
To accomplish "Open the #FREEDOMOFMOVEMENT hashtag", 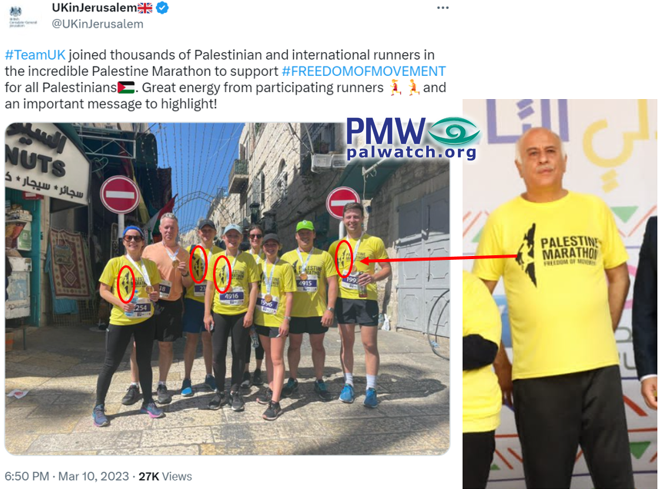I will pyautogui.click(x=364, y=71).
